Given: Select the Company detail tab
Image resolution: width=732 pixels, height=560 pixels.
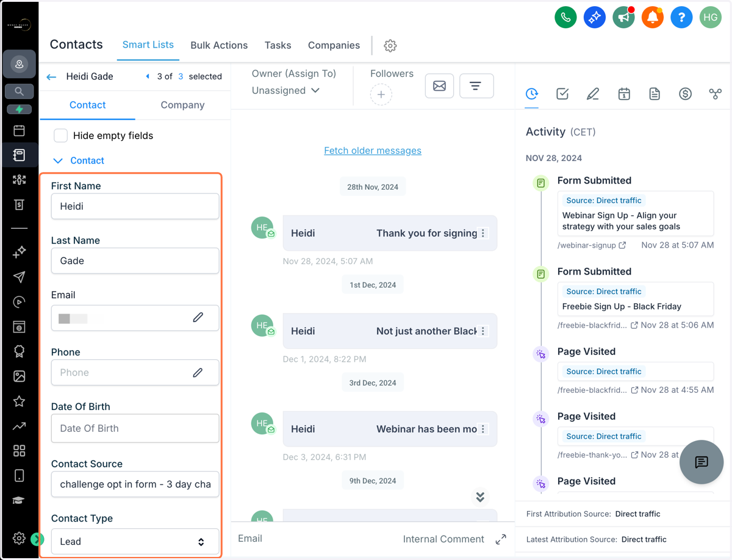Looking at the screenshot, I should 182,105.
